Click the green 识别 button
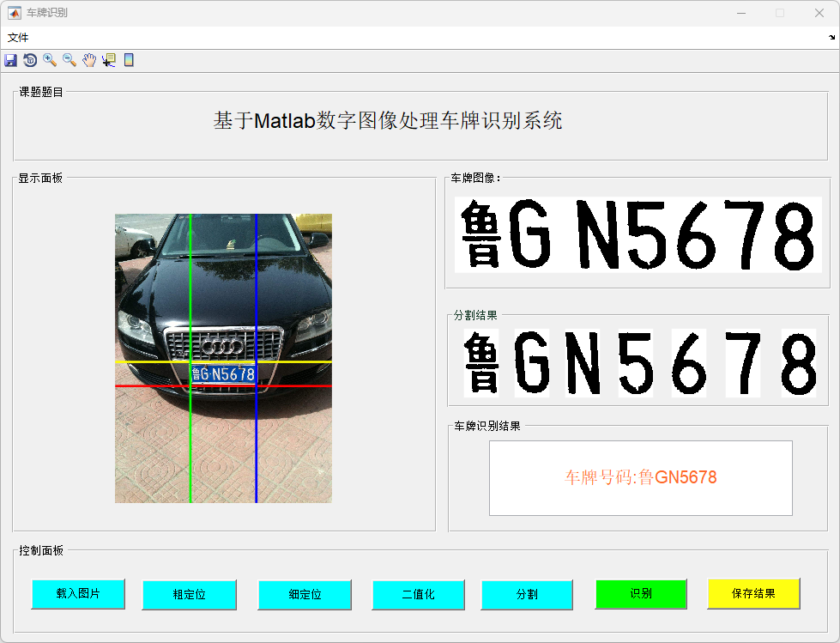840x643 pixels. [641, 593]
